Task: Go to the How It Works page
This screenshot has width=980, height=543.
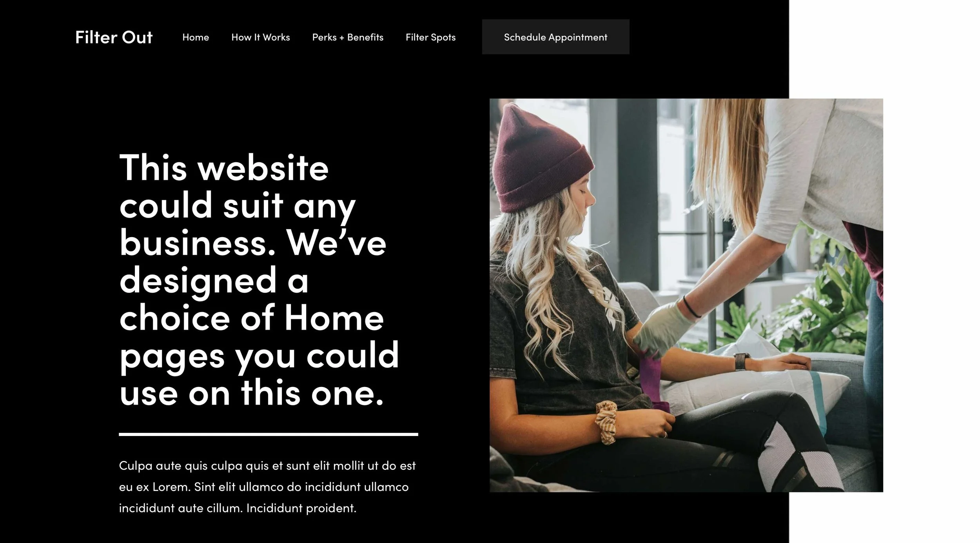Action: [x=261, y=37]
